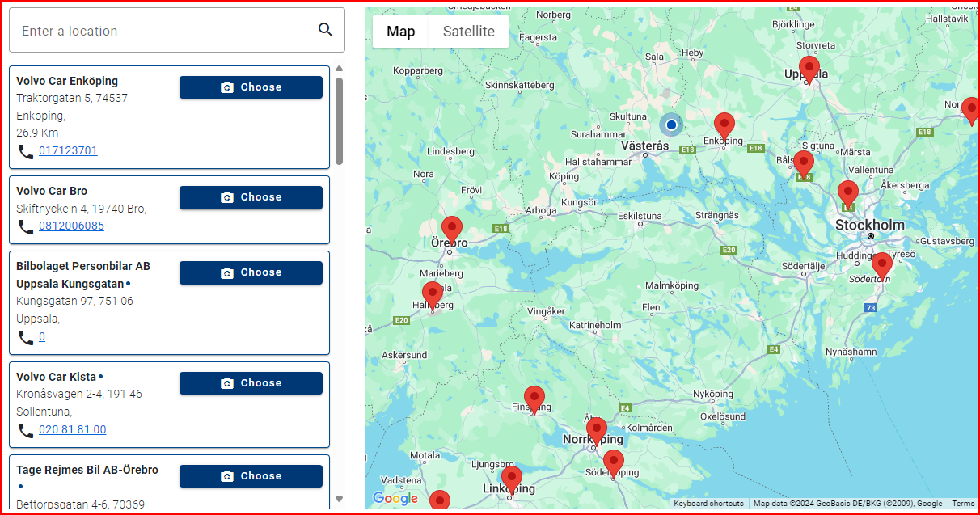Click the Strängnäs label on the map

pos(717,216)
